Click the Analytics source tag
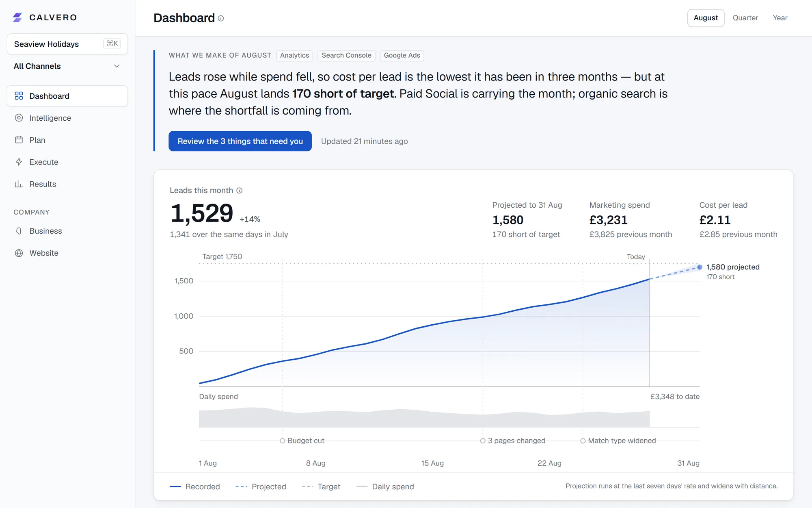 [294, 55]
